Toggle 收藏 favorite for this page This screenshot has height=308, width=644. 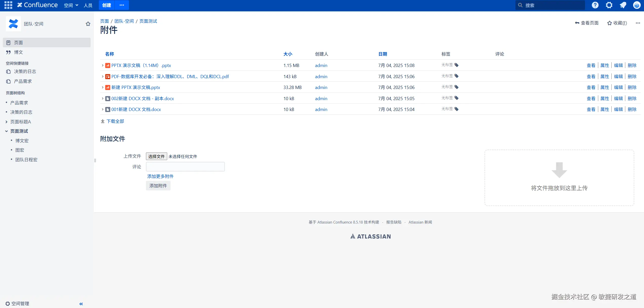click(x=617, y=23)
